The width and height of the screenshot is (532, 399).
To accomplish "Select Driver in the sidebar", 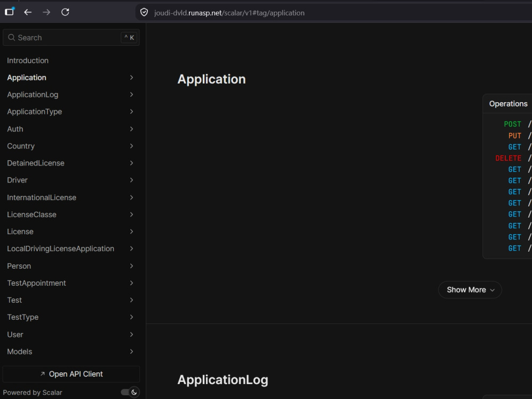I will coord(18,180).
